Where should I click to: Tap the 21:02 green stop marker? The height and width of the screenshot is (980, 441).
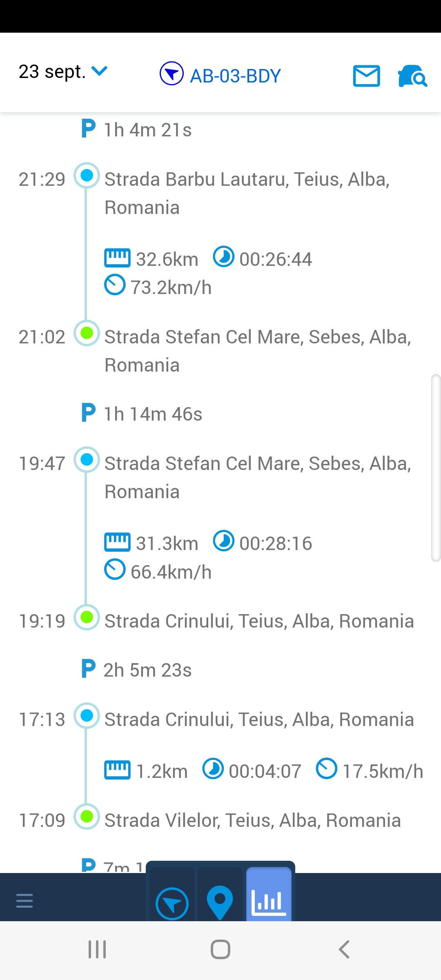coord(87,333)
